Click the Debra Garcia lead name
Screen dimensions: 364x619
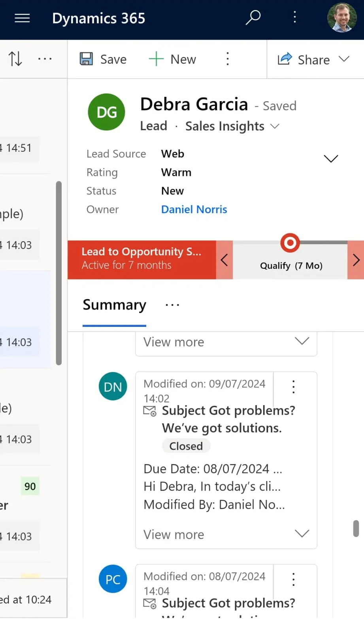point(194,104)
